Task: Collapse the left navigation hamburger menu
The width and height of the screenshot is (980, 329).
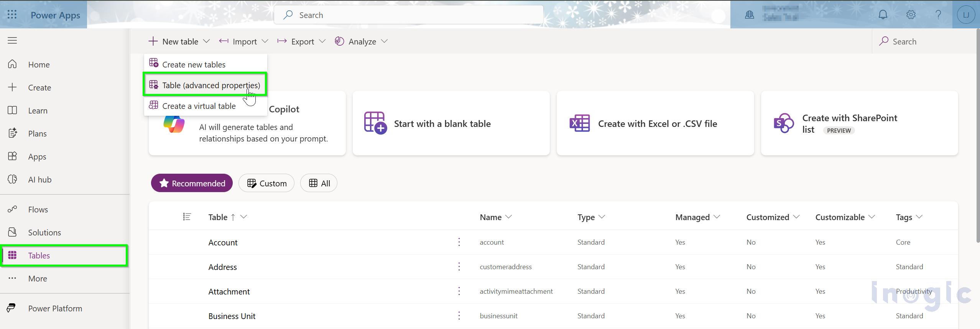Action: 12,40
